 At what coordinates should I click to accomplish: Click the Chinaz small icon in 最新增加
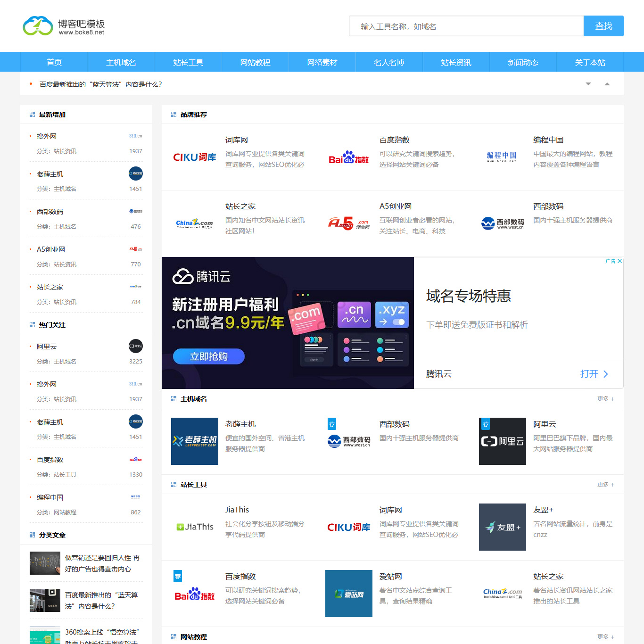point(136,287)
